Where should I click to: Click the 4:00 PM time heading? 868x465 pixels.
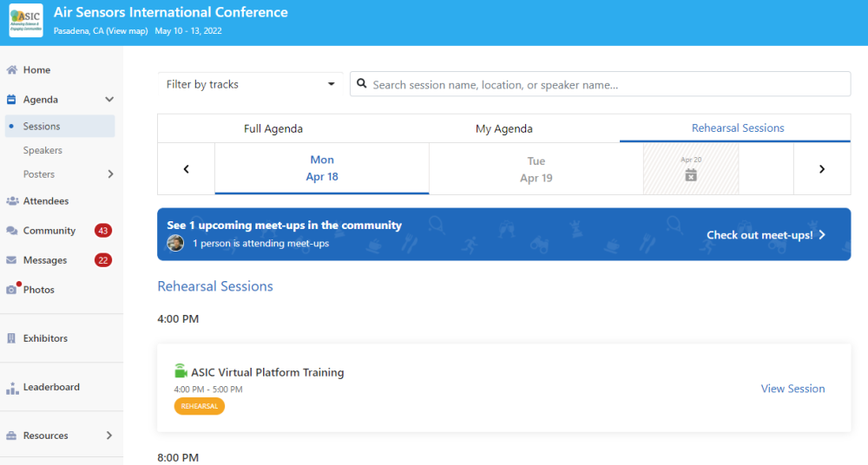click(178, 319)
